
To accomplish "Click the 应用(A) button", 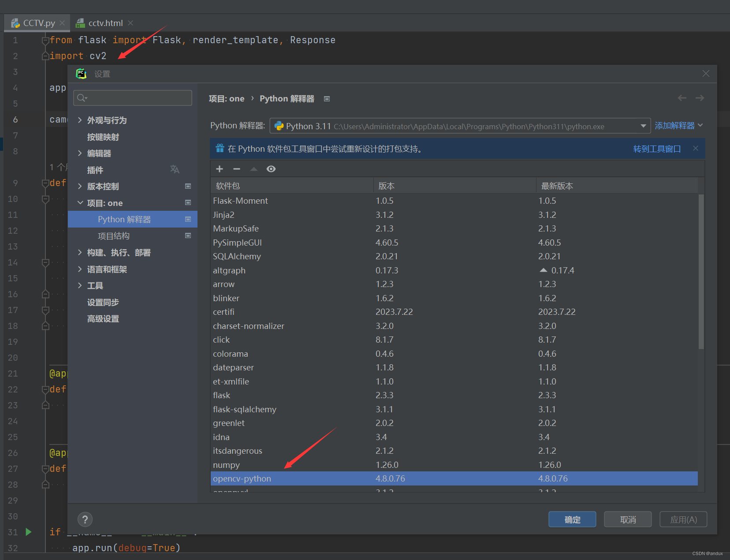I will point(683,519).
